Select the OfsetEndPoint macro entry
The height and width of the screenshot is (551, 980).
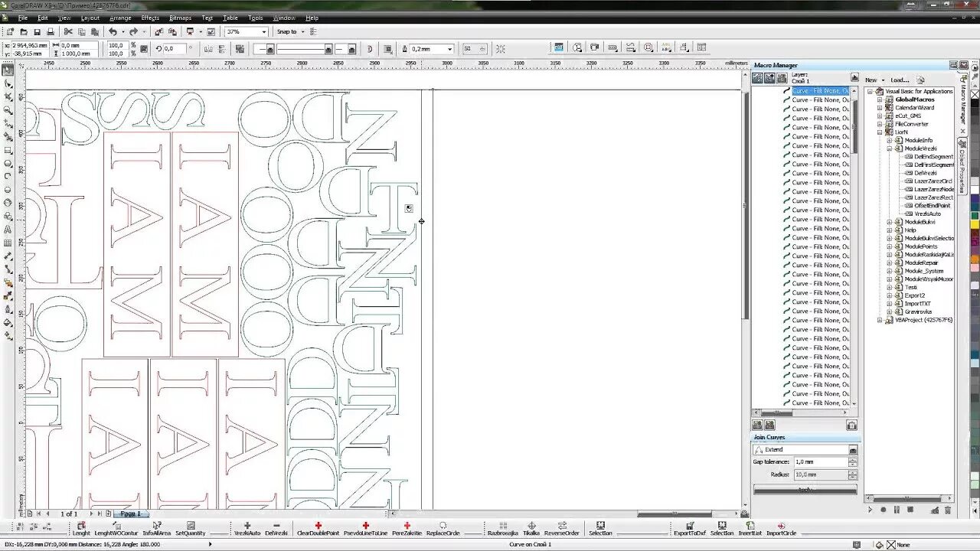pyautogui.click(x=932, y=206)
